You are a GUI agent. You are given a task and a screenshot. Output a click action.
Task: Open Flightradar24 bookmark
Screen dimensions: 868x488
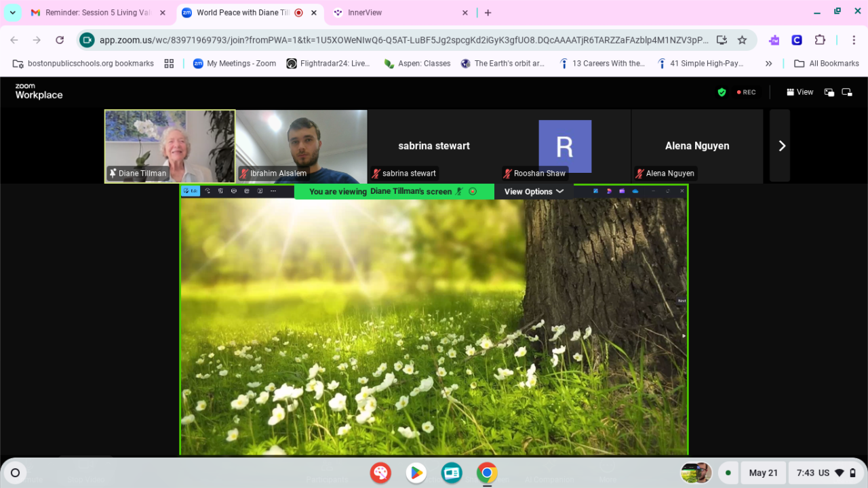point(328,64)
